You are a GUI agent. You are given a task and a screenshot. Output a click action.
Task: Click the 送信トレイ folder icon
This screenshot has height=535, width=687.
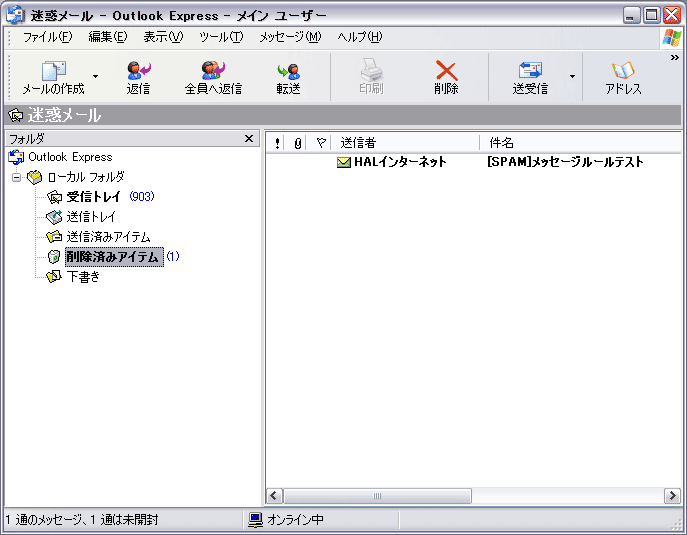pos(54,217)
